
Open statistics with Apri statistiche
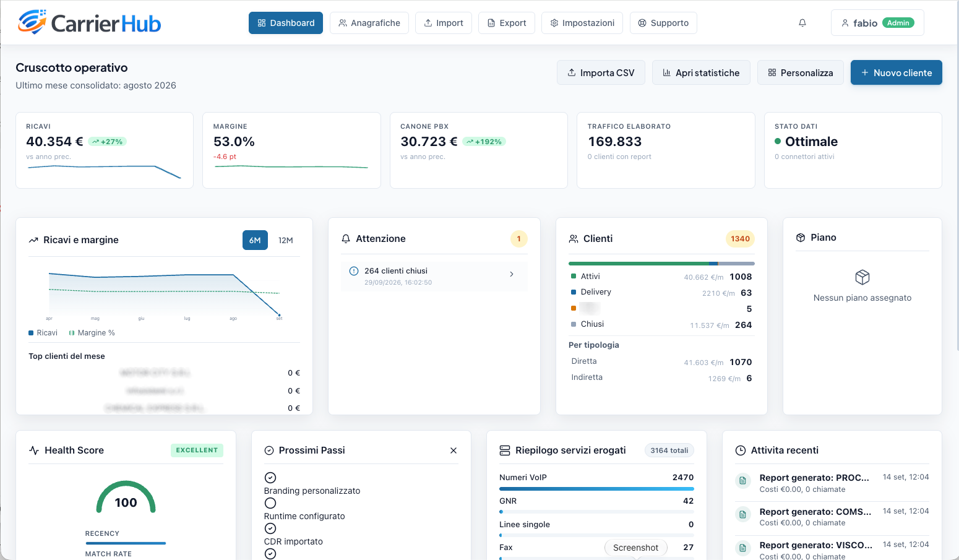click(701, 72)
